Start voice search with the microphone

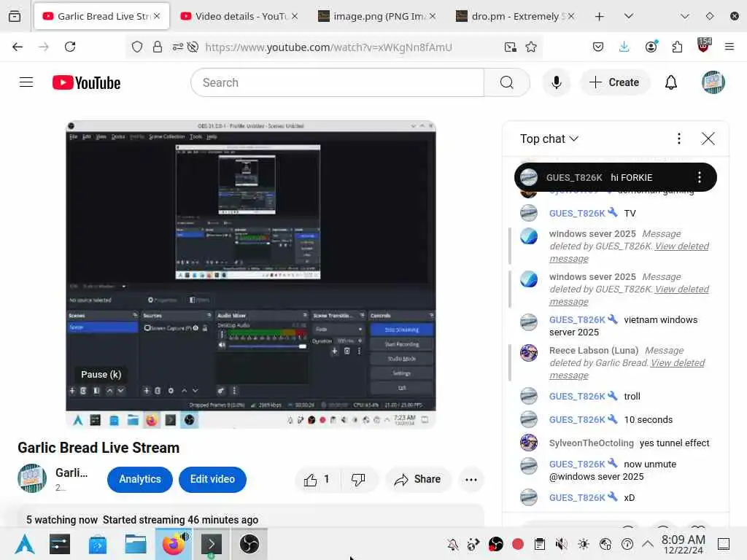tap(556, 82)
